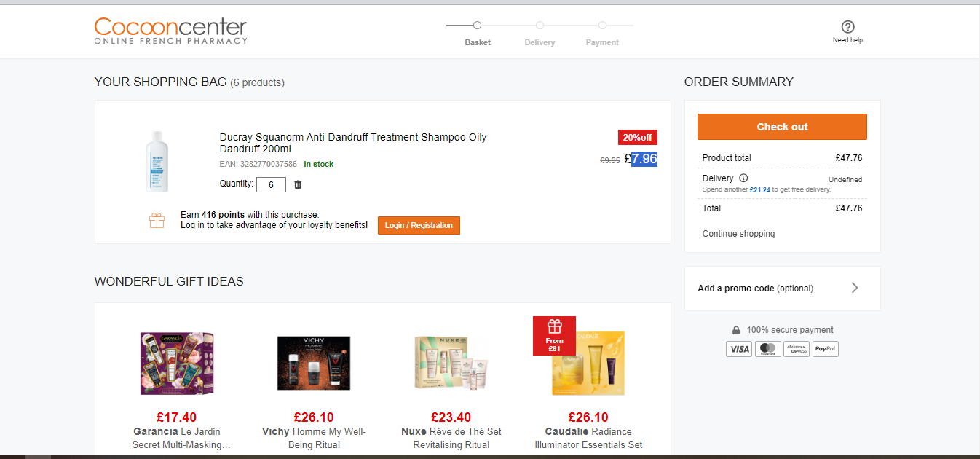This screenshot has width=980, height=459.
Task: Open the Continue shopping link
Action: (x=738, y=234)
